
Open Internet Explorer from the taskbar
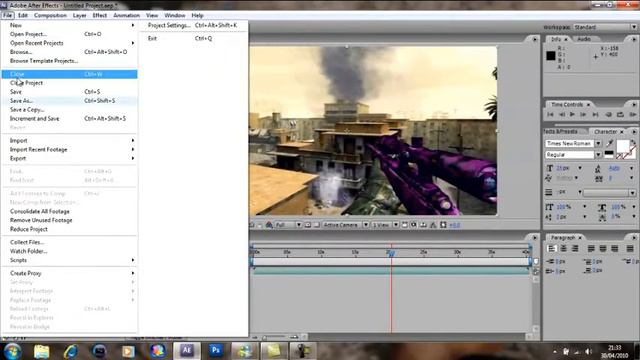point(70,351)
